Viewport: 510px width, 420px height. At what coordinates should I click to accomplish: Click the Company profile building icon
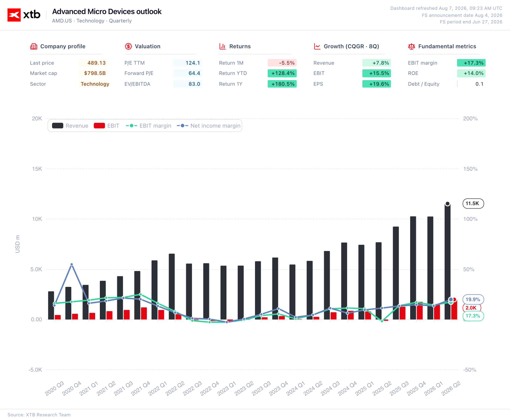(34, 46)
